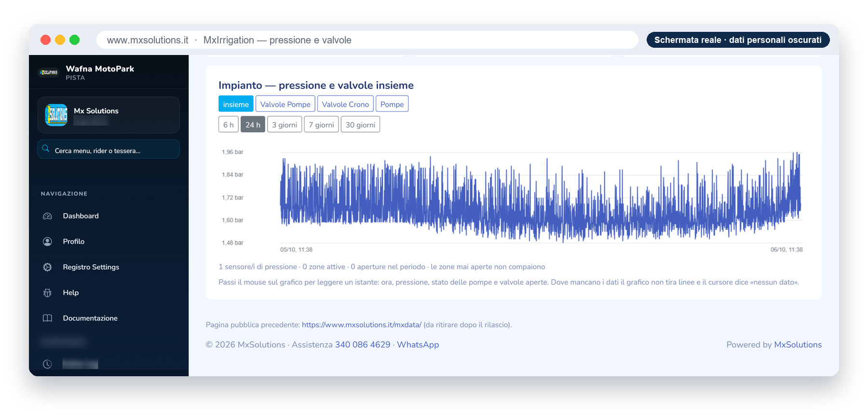Set time range to 6 h
The height and width of the screenshot is (410, 868).
pyautogui.click(x=229, y=124)
